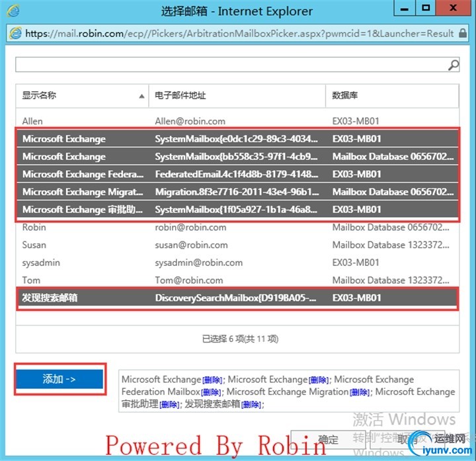Select the Allen mailbox row
The width and height of the screenshot is (476, 461).
click(x=237, y=121)
